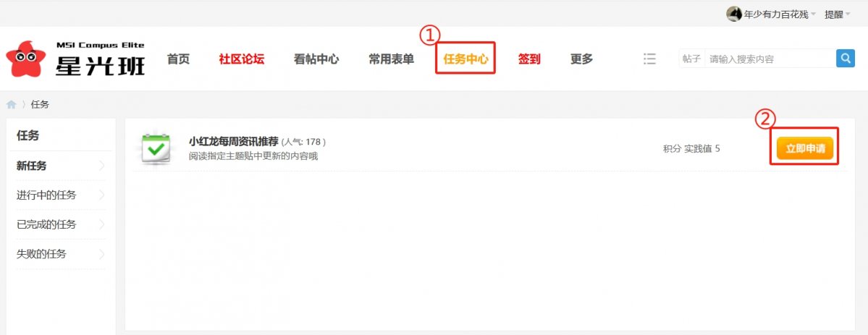Open the list menu icon beside 更多
Screen dimensions: 868x335
(649, 59)
